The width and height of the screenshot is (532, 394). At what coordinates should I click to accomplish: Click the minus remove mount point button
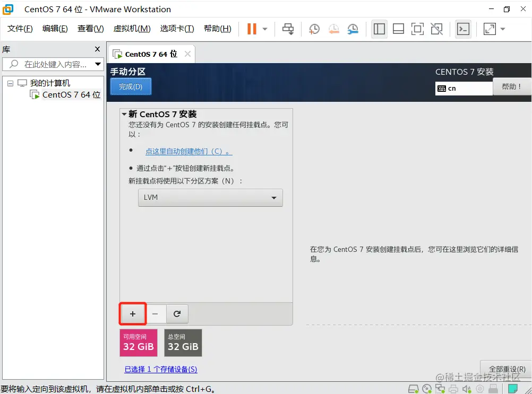coord(155,314)
